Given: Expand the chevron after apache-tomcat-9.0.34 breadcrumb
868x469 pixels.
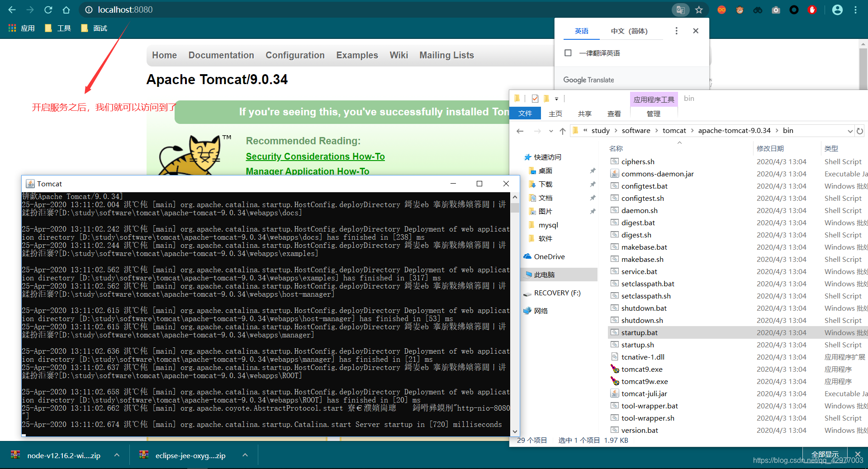Looking at the screenshot, I should coord(777,131).
